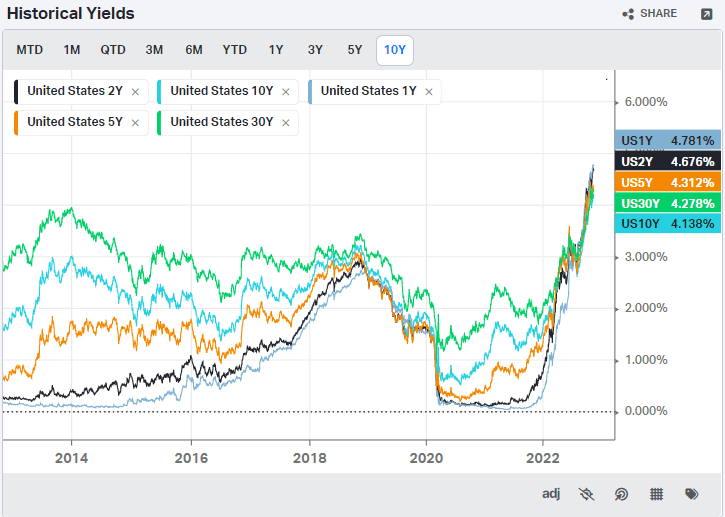Screen dimensions: 725x517
Task: Remove United States 5Y series
Action: 135,123
